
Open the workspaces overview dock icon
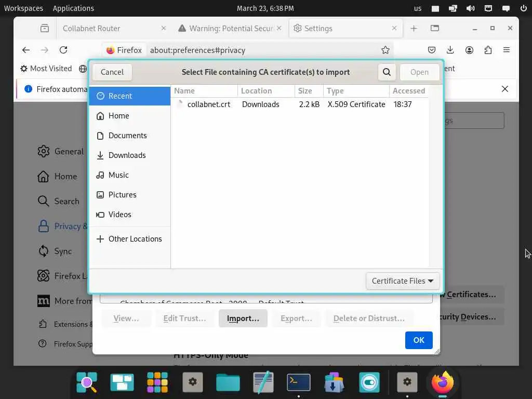[122, 382]
